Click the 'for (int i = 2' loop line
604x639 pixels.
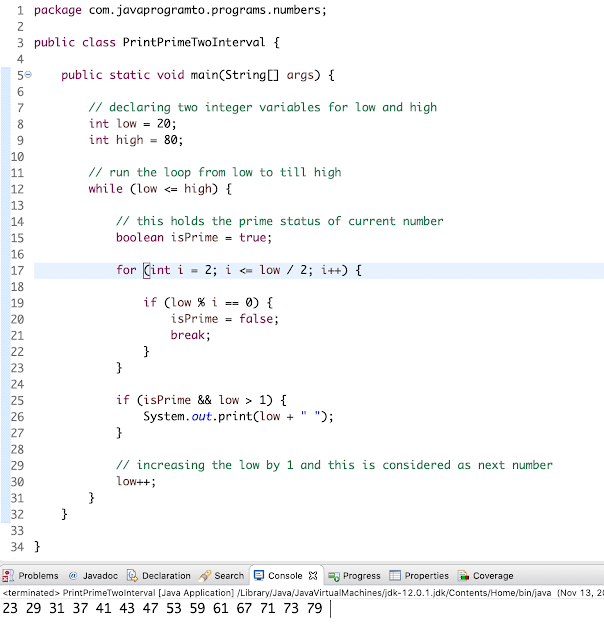239,270
